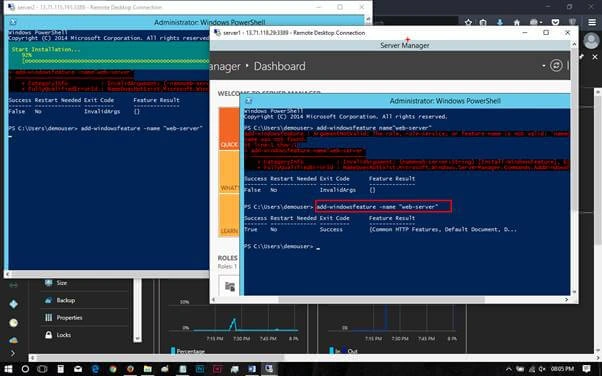Open the Action Center notifications icon
This screenshot has width=602, height=376.
click(x=586, y=369)
